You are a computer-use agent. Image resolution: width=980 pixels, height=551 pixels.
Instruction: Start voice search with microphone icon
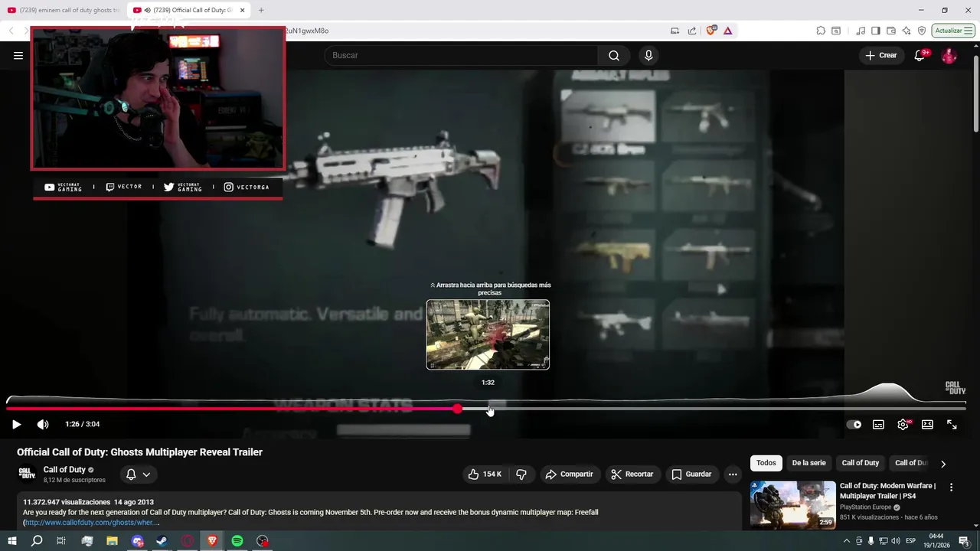648,55
